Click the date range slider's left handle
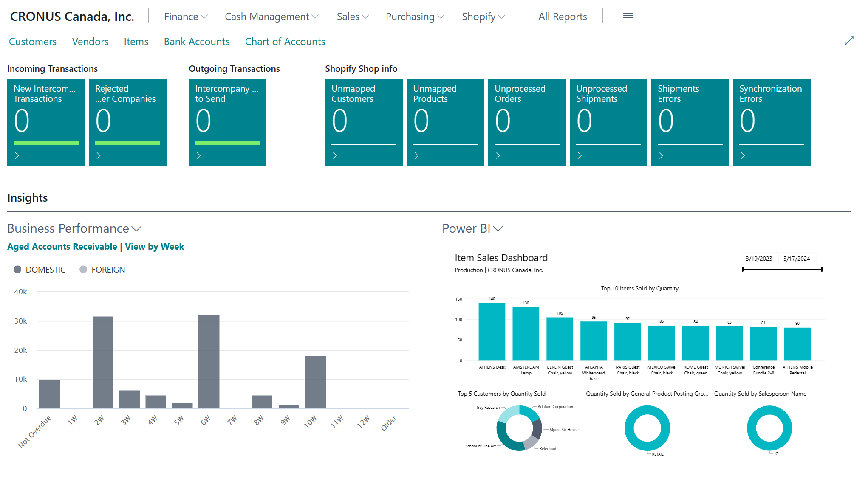The width and height of the screenshot is (868, 484). tap(743, 269)
